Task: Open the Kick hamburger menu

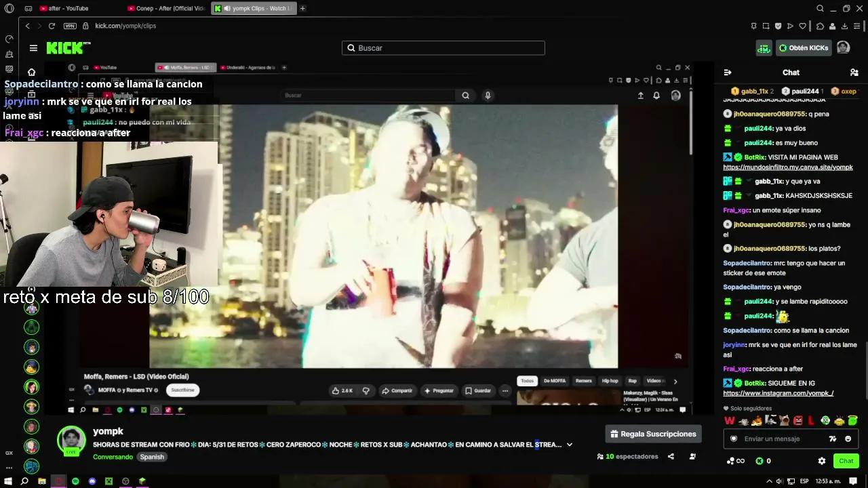Action: coord(33,48)
